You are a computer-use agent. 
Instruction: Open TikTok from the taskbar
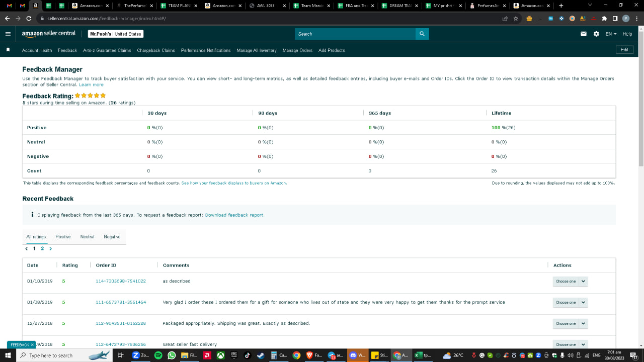point(247,355)
